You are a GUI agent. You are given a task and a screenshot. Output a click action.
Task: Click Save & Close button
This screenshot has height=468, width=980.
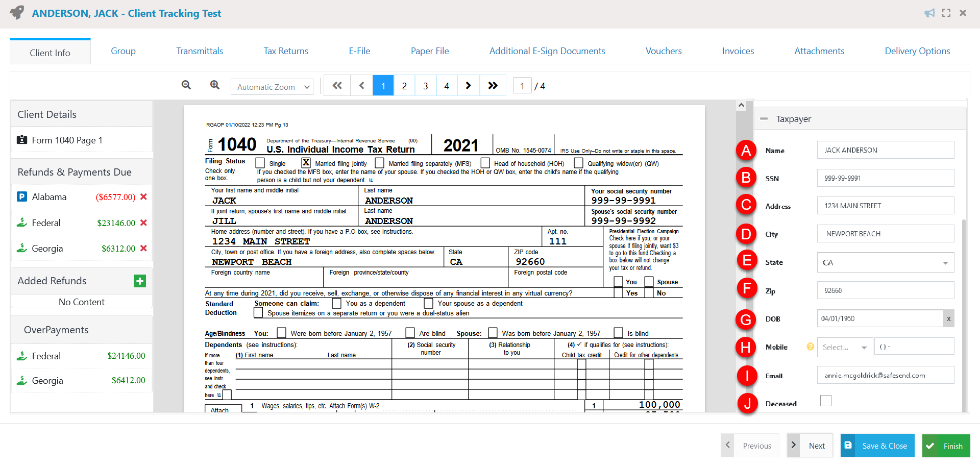877,446
